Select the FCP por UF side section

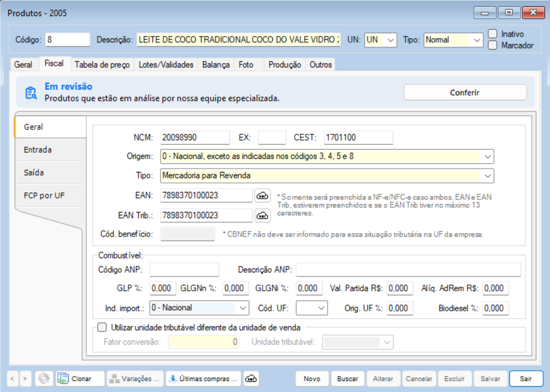49,195
